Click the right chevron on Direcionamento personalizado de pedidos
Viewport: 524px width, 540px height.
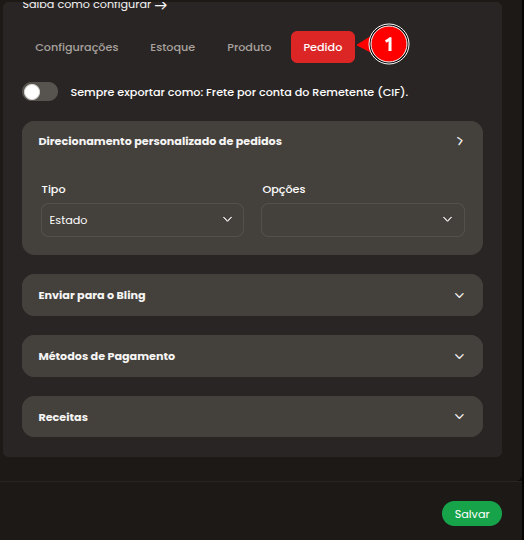pos(460,141)
